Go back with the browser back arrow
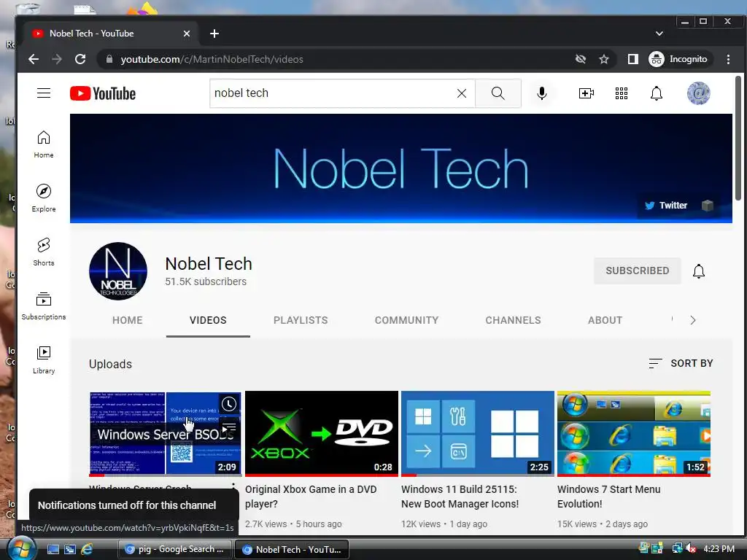 click(x=34, y=59)
